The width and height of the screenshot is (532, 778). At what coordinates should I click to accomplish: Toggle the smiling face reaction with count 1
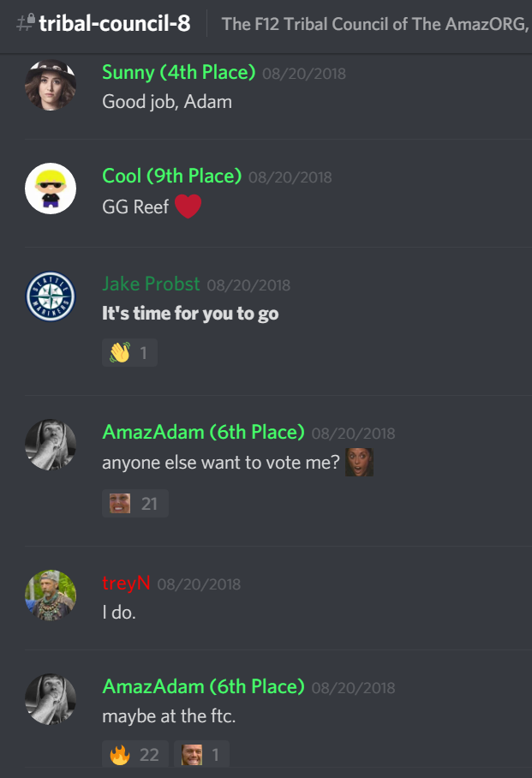[201, 754]
